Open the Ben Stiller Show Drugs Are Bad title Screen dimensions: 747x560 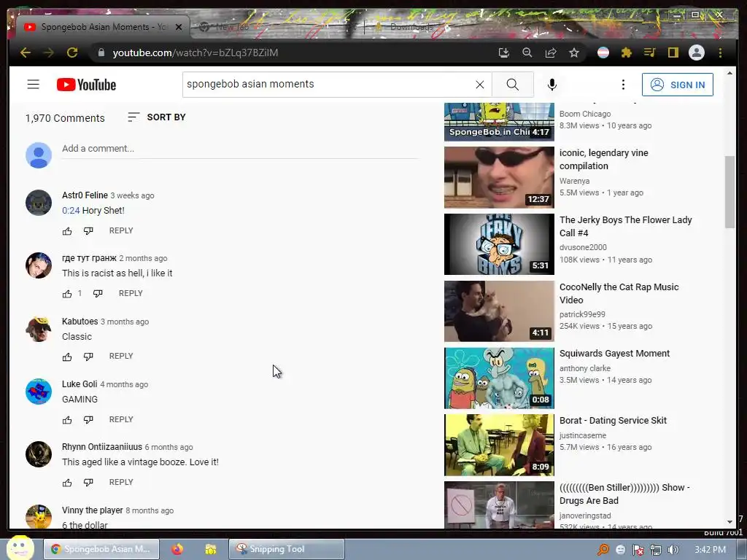(x=624, y=494)
